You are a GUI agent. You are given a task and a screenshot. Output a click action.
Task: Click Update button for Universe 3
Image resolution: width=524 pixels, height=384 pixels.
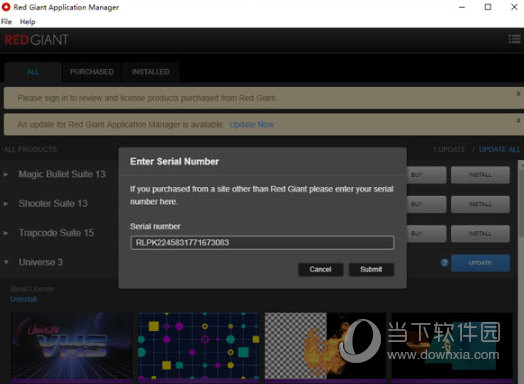point(480,263)
